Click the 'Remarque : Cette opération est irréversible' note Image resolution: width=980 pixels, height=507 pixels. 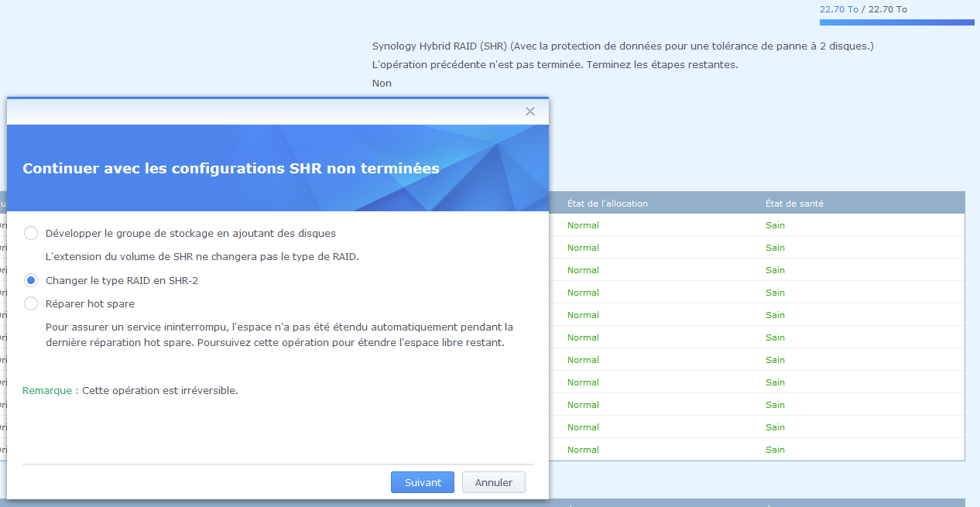coord(130,390)
